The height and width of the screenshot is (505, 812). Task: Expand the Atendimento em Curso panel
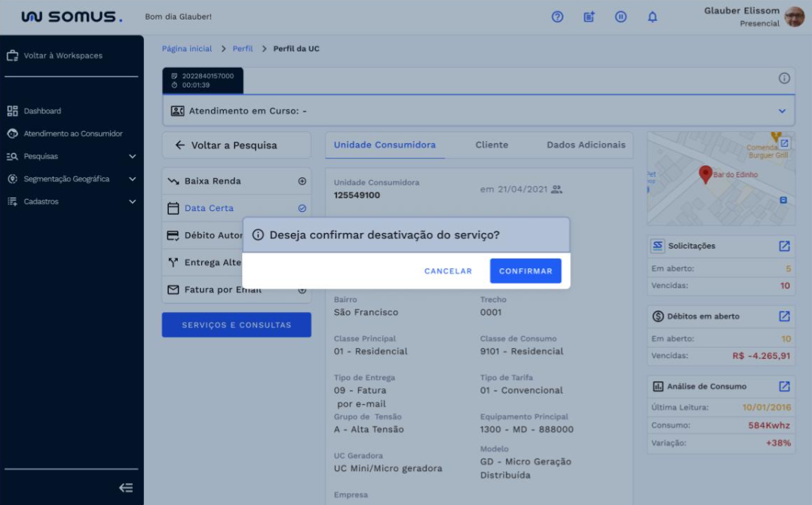[781, 112]
